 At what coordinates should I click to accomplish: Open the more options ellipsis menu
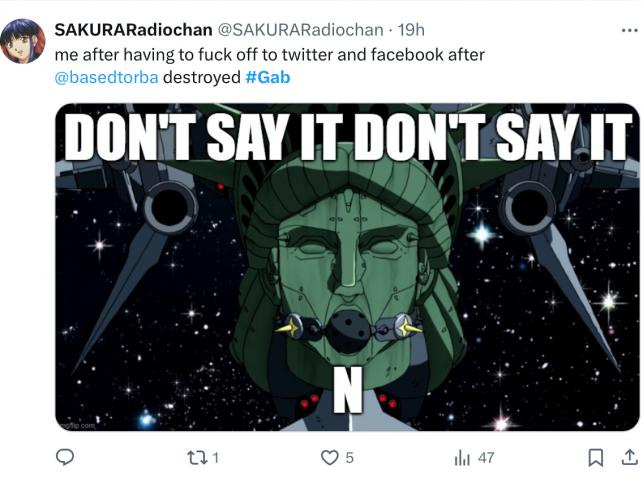[x=629, y=30]
